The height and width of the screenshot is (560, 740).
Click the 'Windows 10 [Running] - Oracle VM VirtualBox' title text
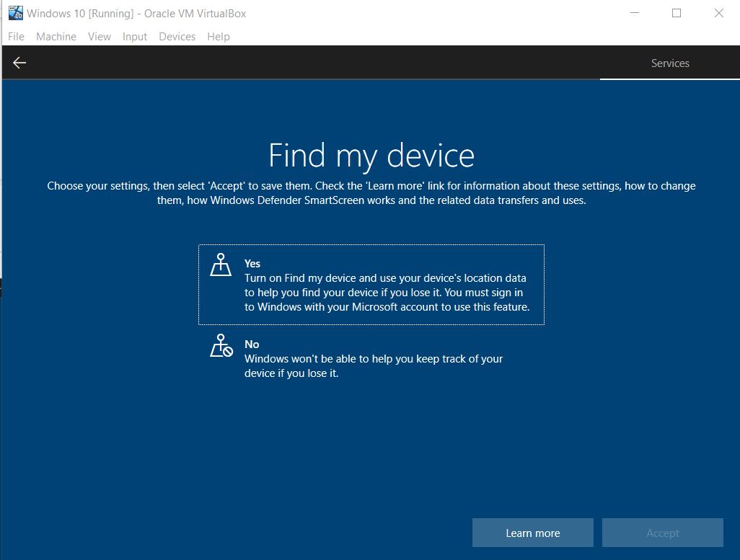pos(136,13)
